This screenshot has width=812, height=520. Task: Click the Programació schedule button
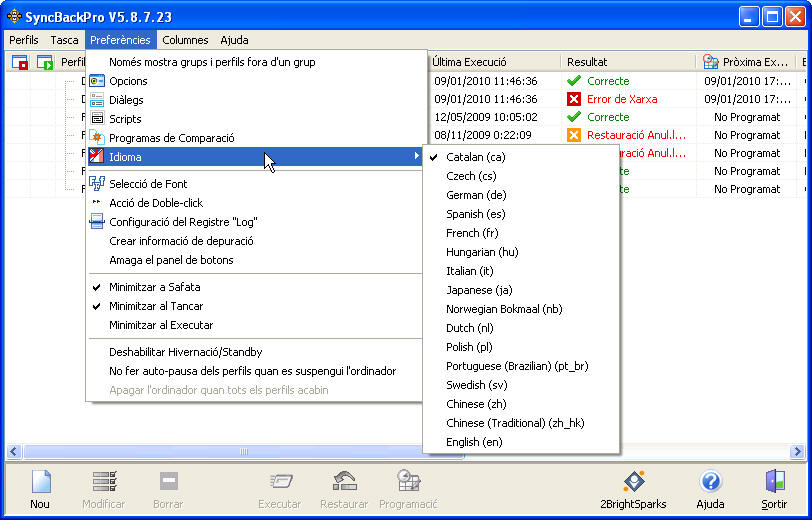[x=409, y=489]
